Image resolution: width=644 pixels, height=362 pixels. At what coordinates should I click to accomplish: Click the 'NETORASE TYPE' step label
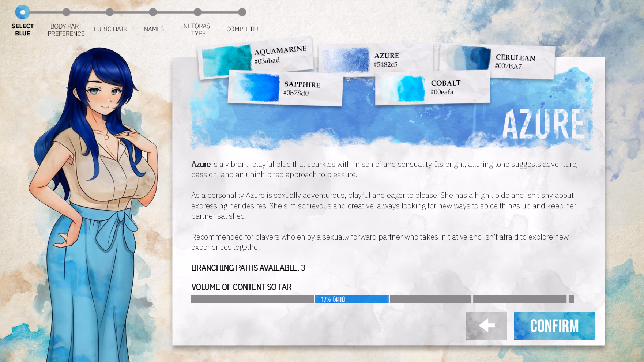pyautogui.click(x=198, y=30)
